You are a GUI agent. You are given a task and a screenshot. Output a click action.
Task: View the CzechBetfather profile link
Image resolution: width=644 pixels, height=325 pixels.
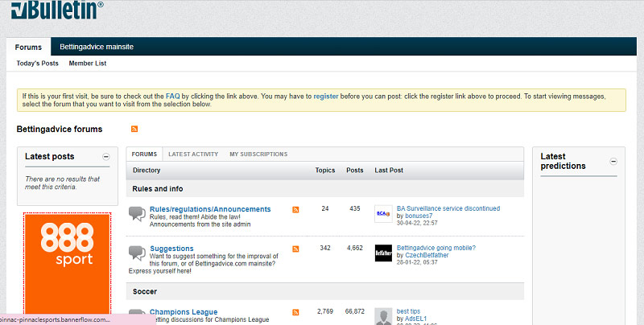427,255
